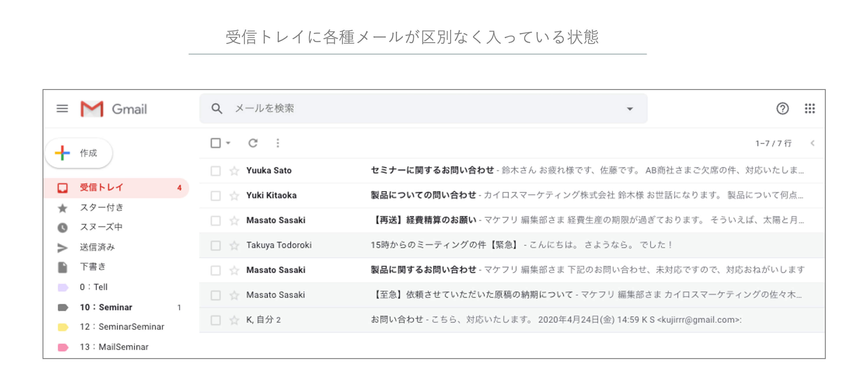Open the help question mark icon
This screenshot has width=868, height=381.
click(x=782, y=108)
